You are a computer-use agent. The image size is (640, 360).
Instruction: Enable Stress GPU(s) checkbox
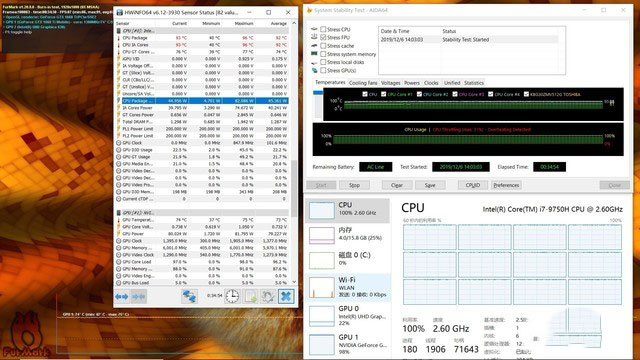(323, 70)
